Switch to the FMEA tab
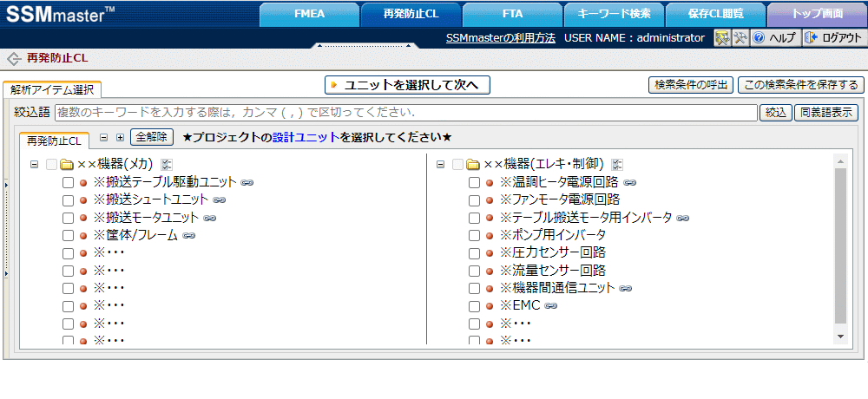This screenshot has width=868, height=399. point(308,14)
